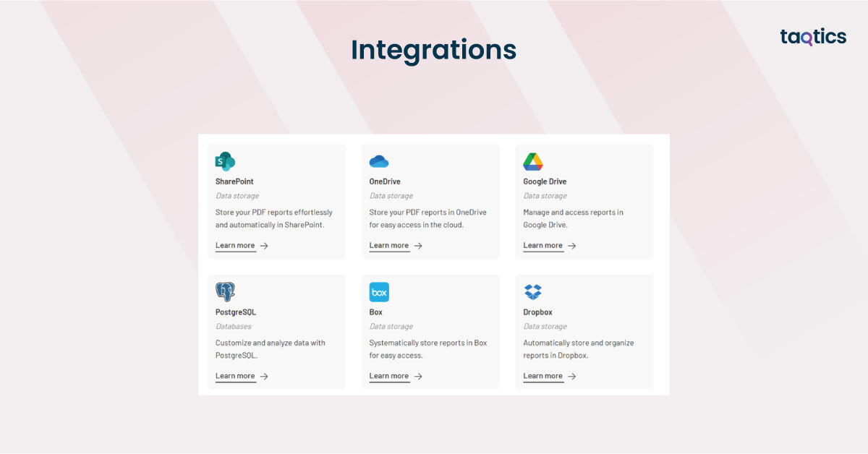Click the Dropbox logo icon
Image resolution: width=868 pixels, height=454 pixels.
click(x=533, y=292)
